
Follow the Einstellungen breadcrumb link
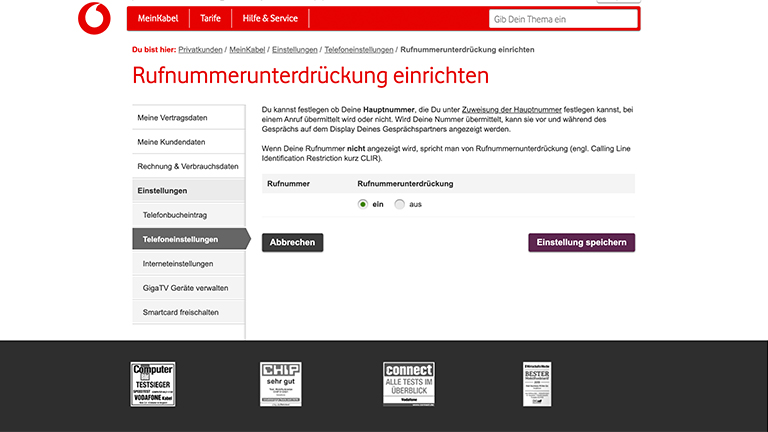click(295, 49)
